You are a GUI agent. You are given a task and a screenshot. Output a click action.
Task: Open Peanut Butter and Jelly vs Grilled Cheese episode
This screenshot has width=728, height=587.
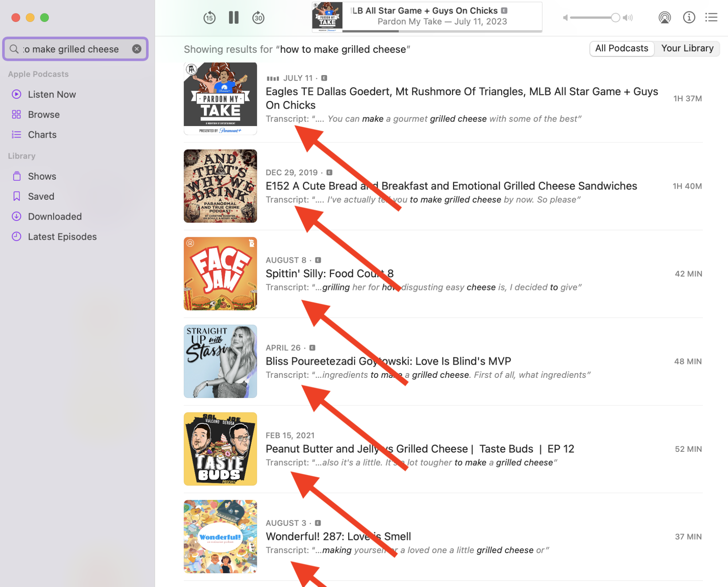[420, 449]
